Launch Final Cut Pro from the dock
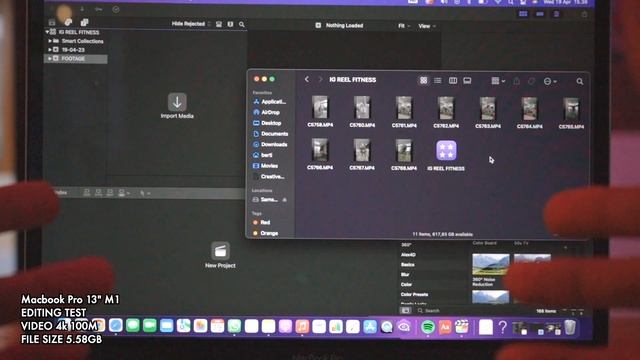Image resolution: width=640 pixels, height=360 pixels. [x=462, y=327]
